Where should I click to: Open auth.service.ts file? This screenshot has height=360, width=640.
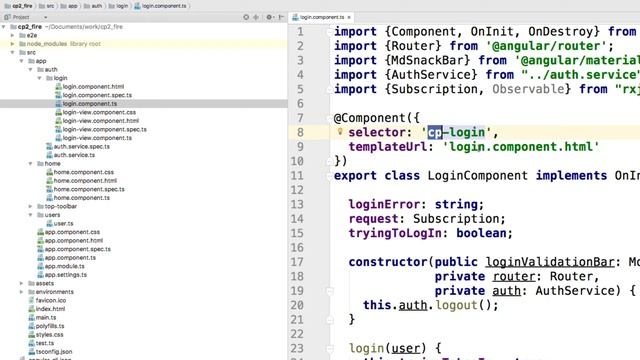[x=71, y=155]
